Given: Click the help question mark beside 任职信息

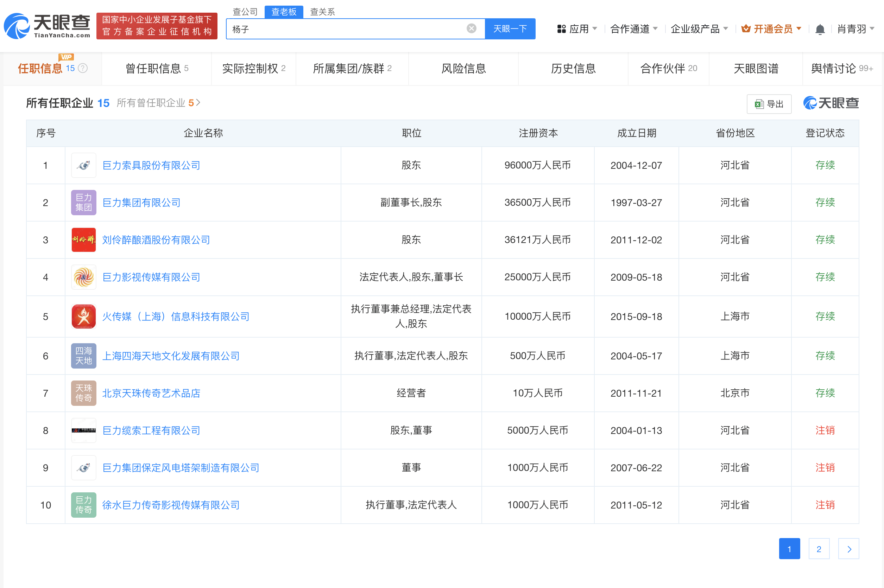Looking at the screenshot, I should click(83, 68).
